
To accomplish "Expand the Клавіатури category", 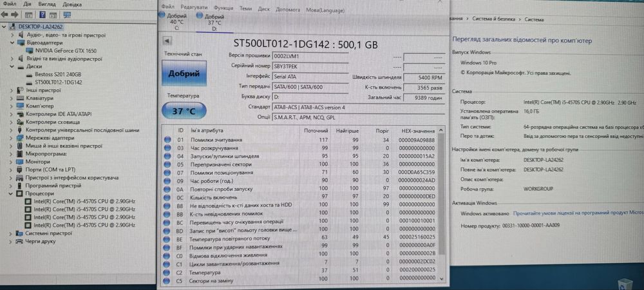I will pyautogui.click(x=12, y=99).
